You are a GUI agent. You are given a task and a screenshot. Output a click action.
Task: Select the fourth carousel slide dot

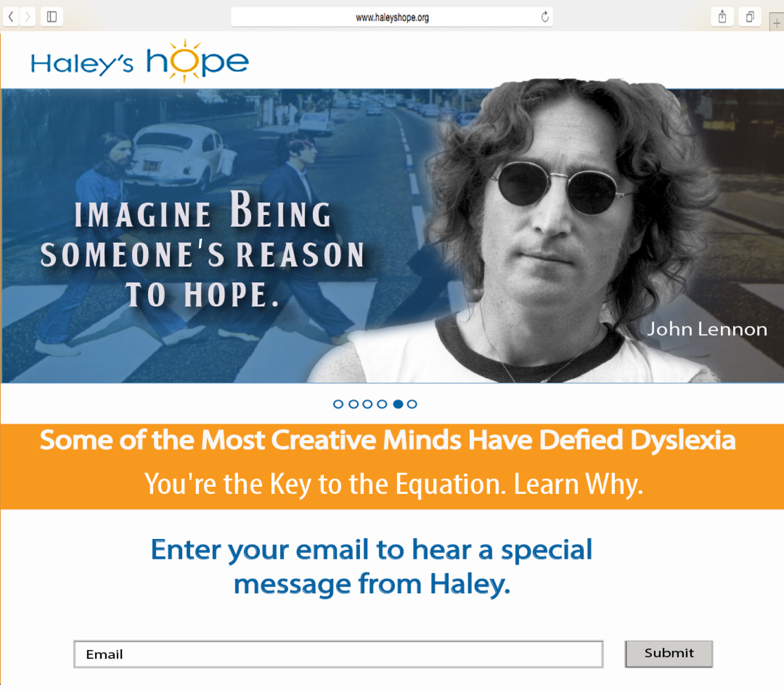(x=382, y=404)
